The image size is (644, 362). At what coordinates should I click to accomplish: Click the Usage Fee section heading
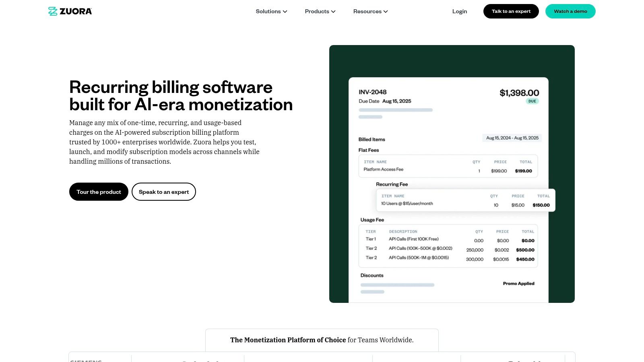(x=372, y=220)
